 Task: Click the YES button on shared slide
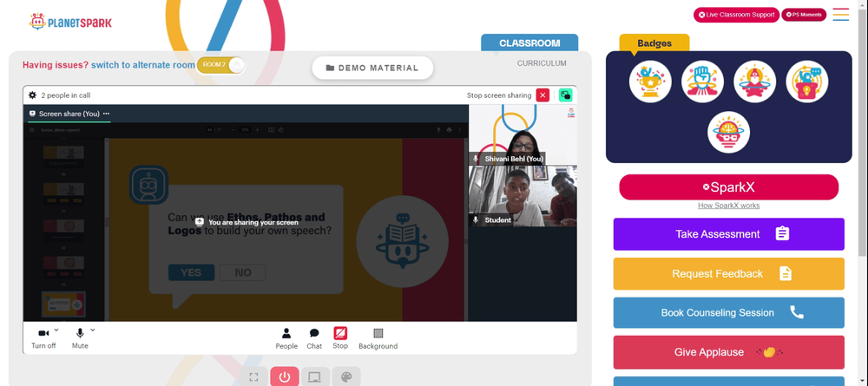pyautogui.click(x=191, y=272)
